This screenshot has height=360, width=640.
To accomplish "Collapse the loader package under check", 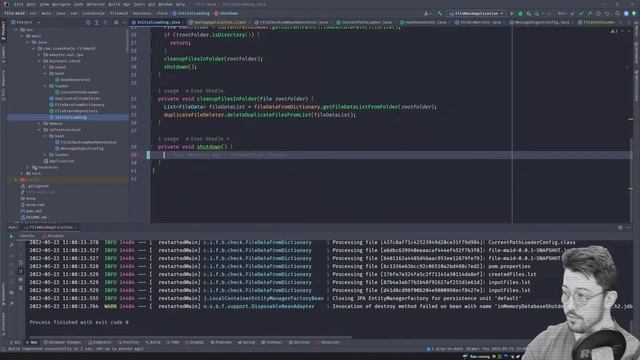I will coord(45,86).
